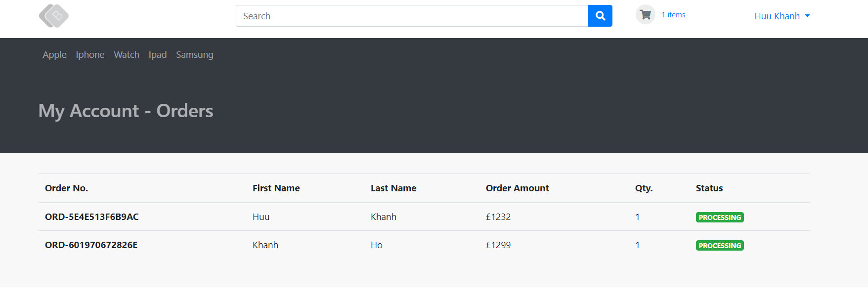This screenshot has width=868, height=304.
Task: Select the Apple category menu item
Action: click(x=54, y=54)
